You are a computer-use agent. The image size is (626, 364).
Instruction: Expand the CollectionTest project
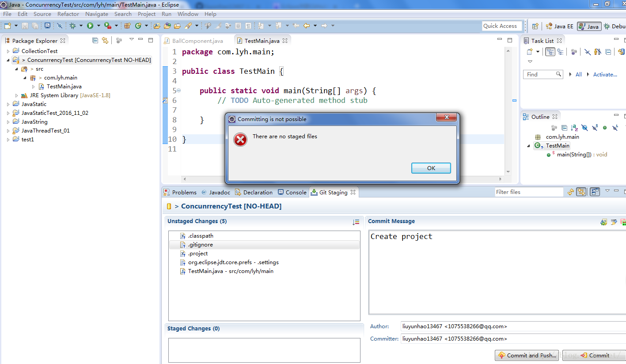click(x=8, y=51)
